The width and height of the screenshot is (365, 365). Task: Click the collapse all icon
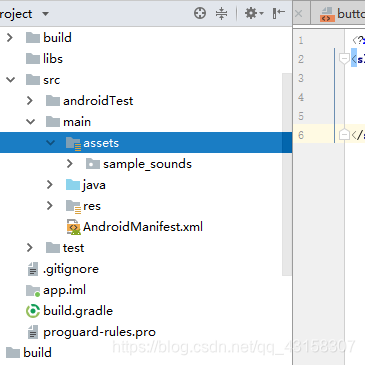point(221,13)
